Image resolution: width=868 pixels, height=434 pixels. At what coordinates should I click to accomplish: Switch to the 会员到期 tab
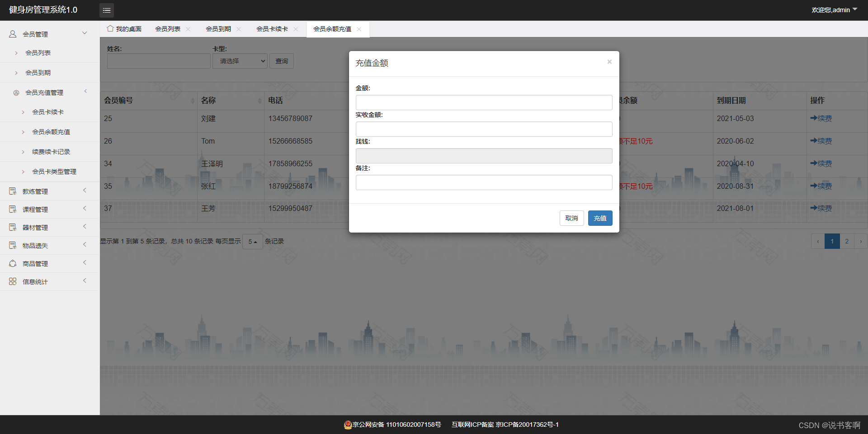click(x=218, y=29)
